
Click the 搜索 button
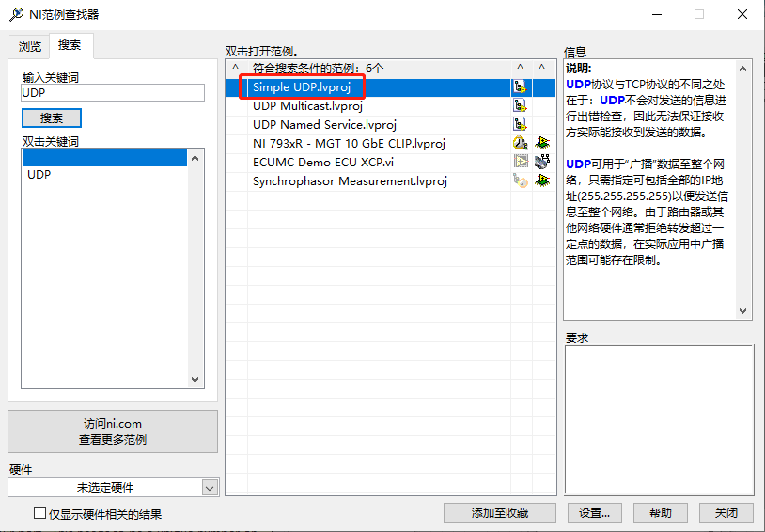pyautogui.click(x=52, y=118)
